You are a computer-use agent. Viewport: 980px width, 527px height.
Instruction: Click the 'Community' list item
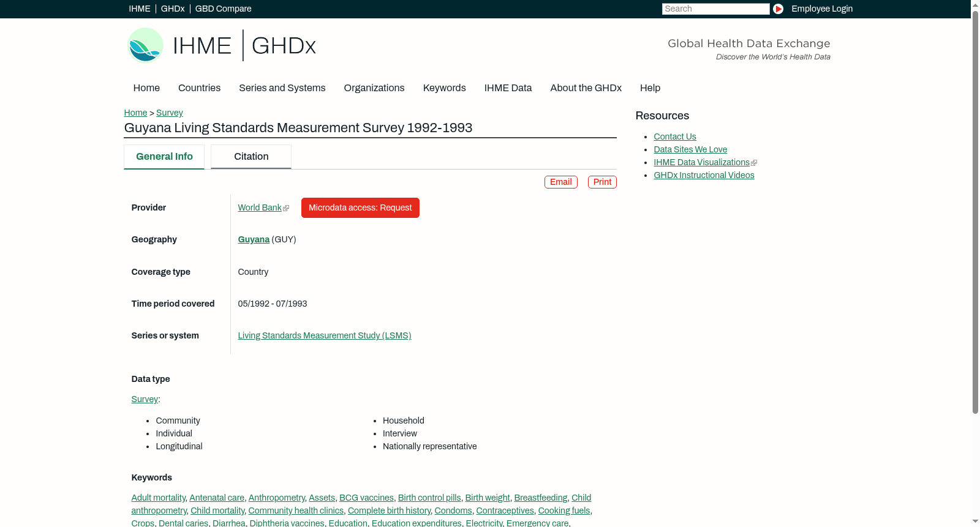tap(178, 420)
